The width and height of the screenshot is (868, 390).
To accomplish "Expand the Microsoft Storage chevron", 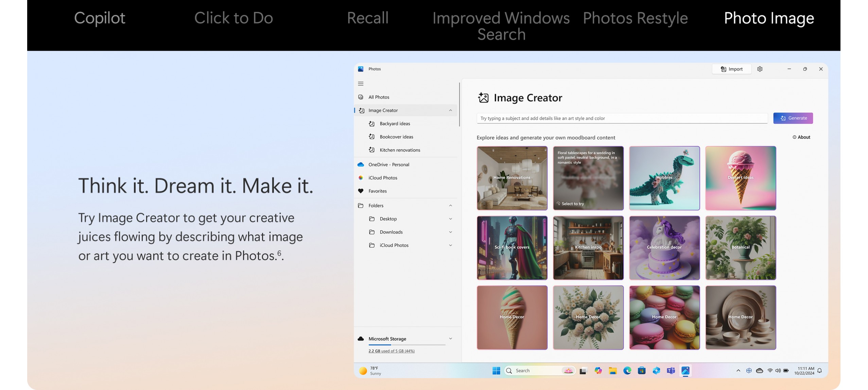I will click(451, 339).
